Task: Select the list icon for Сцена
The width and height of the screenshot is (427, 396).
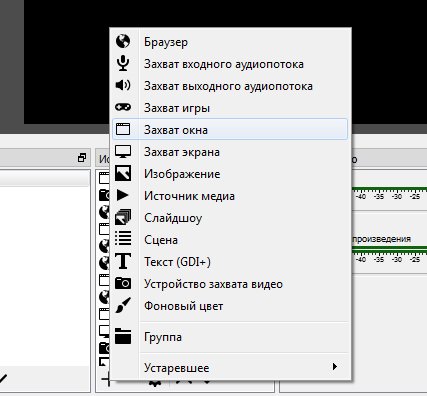Action: [x=123, y=238]
